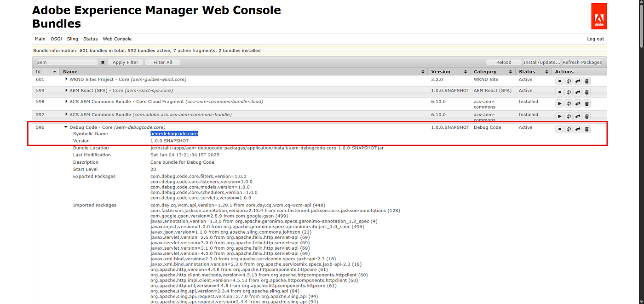The height and width of the screenshot is (304, 644).
Task: Open the OSGi menu
Action: [x=56, y=39]
